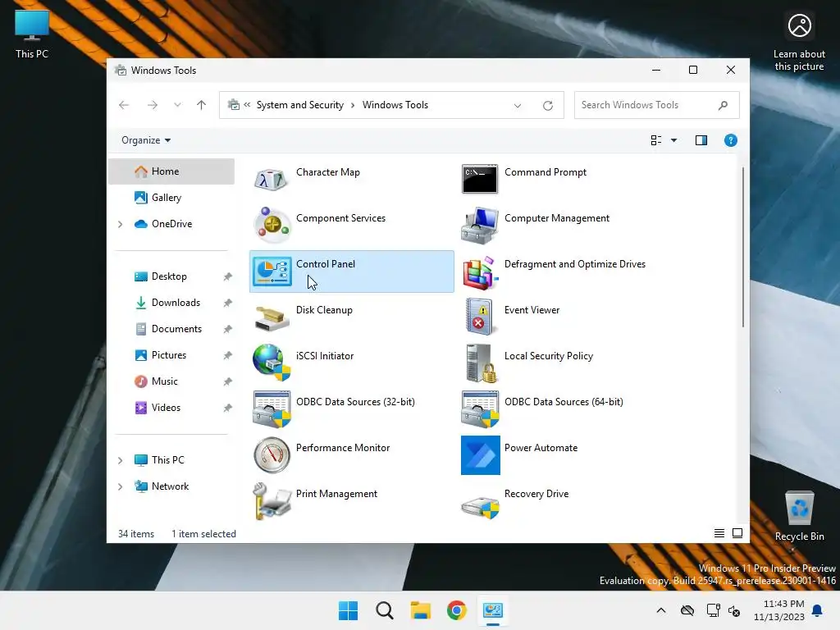The height and width of the screenshot is (630, 840).
Task: Click the OneDrive cloud tray icon
Action: point(687,610)
